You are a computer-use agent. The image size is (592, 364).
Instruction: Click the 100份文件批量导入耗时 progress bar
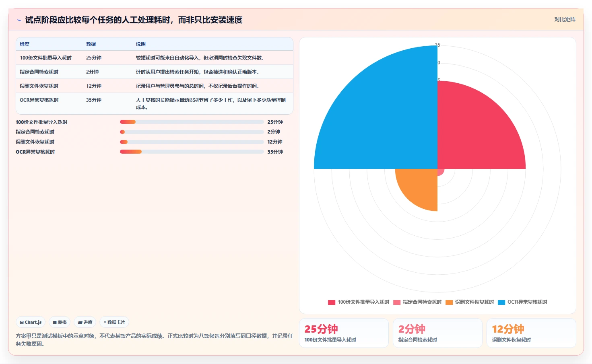pyautogui.click(x=192, y=122)
